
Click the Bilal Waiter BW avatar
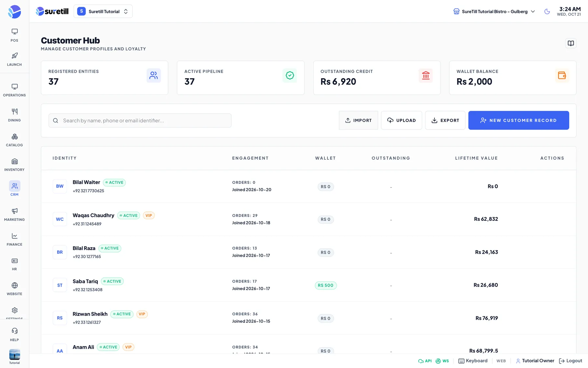tap(60, 186)
